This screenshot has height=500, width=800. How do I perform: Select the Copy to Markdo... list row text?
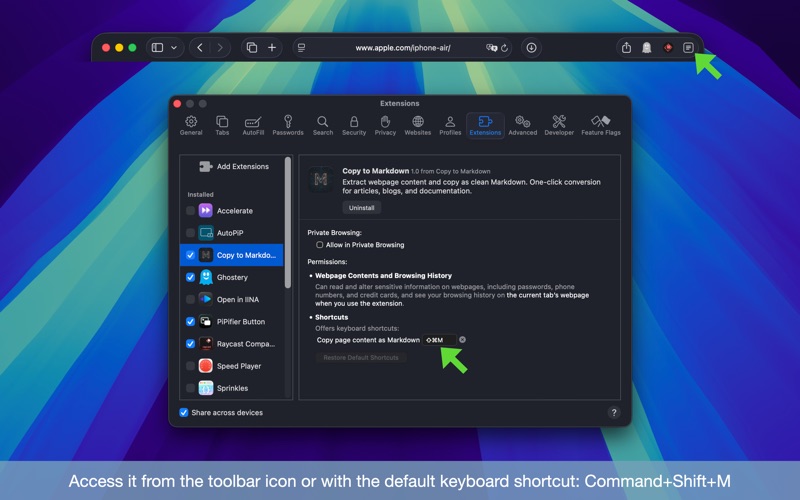coord(246,255)
